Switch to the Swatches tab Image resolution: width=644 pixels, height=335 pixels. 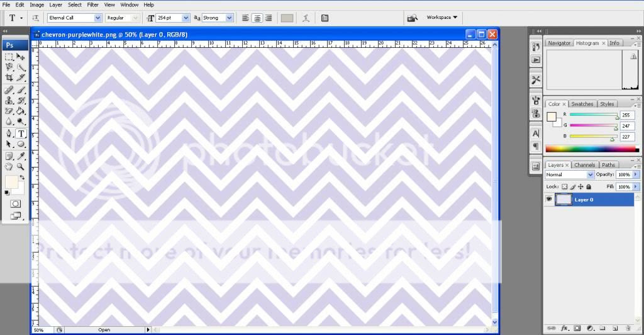coord(582,104)
